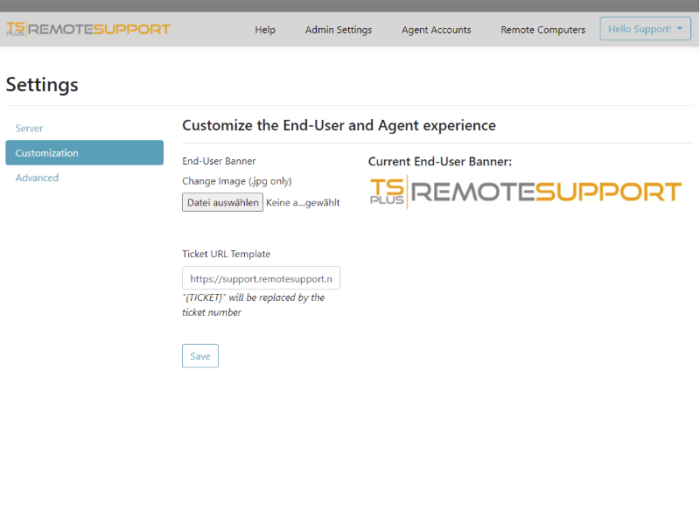Viewport: 700px width, 525px height.
Task: Click the TSplus Remote Support header logo
Action: click(88, 29)
